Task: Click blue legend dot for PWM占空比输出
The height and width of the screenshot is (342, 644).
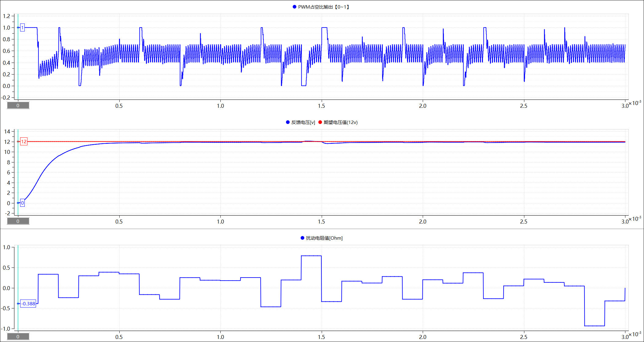Action: (295, 7)
